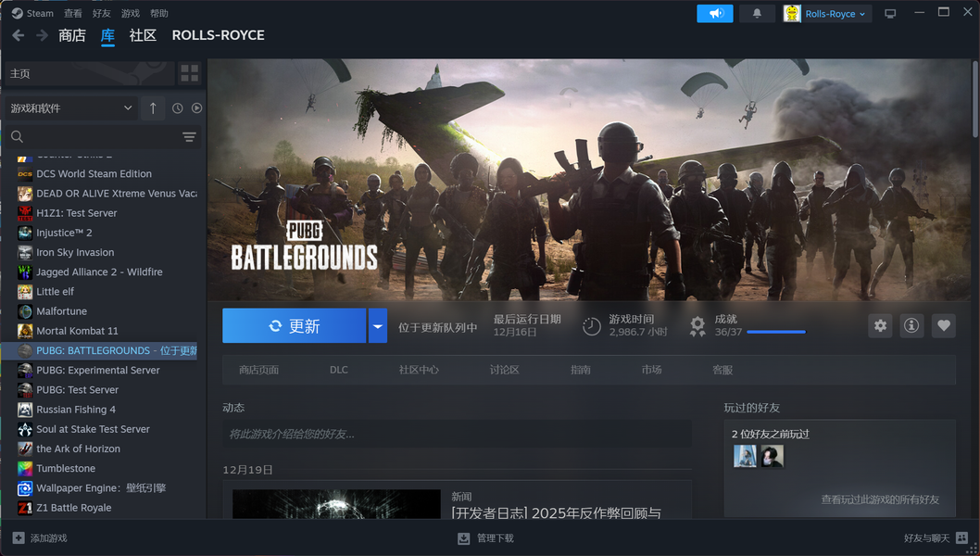Open friends and chat icon
The width and height of the screenshot is (980, 556).
tap(961, 537)
